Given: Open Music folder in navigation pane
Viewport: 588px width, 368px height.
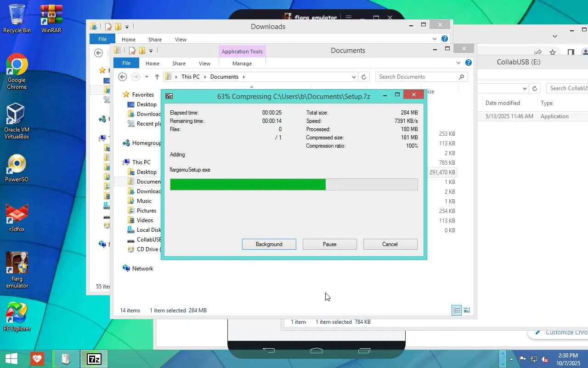Looking at the screenshot, I should pyautogui.click(x=144, y=201).
